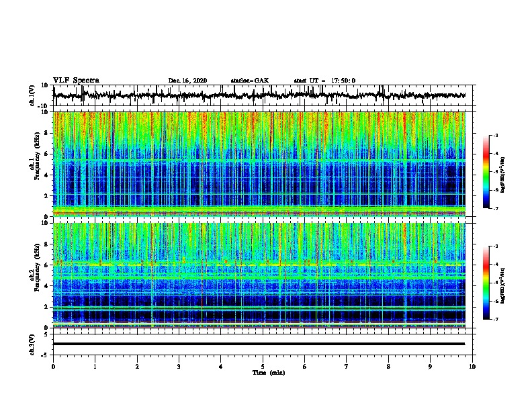This screenshot has width=532, height=411.
Task: Click the "3" tick label on time axis
Action: (179, 367)
